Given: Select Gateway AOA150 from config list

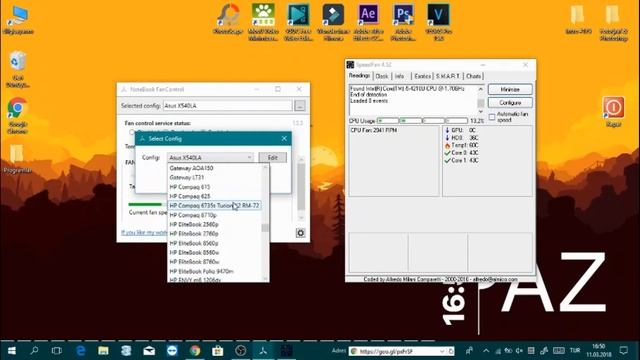Looking at the screenshot, I should coord(215,168).
